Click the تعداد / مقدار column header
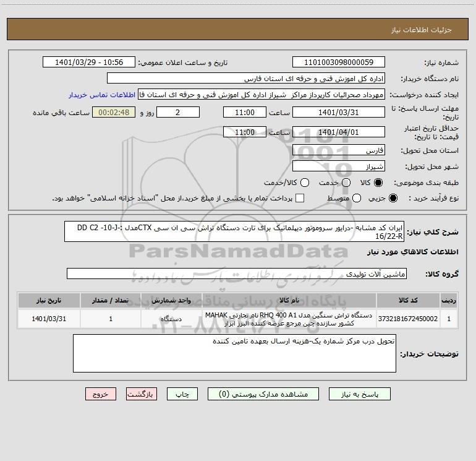This screenshot has height=461, width=476. [x=111, y=300]
